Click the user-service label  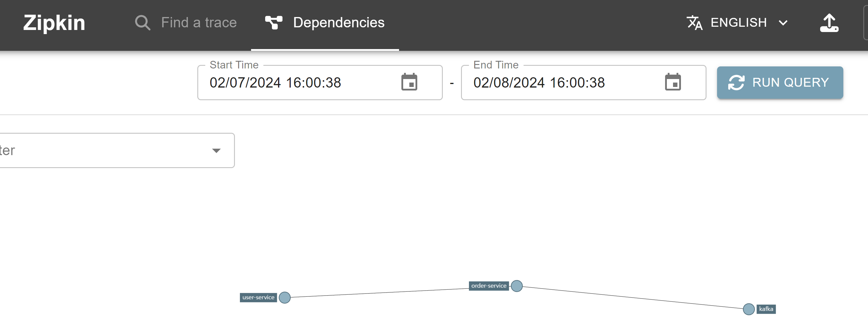[x=258, y=298]
